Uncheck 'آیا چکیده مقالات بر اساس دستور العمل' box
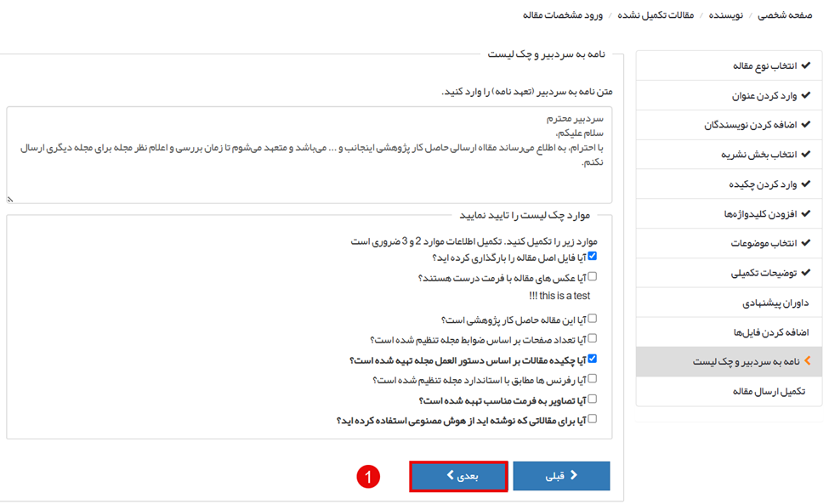Screen dimensions: 829x504 593,359
